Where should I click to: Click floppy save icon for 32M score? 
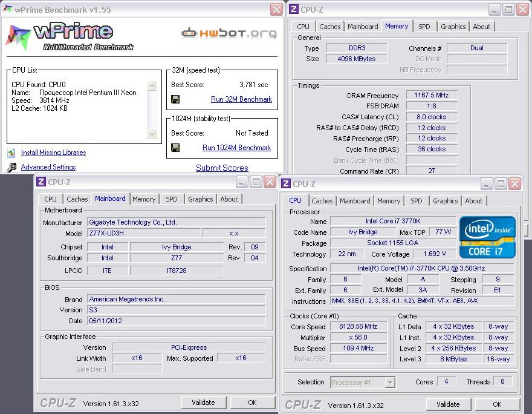(x=175, y=99)
